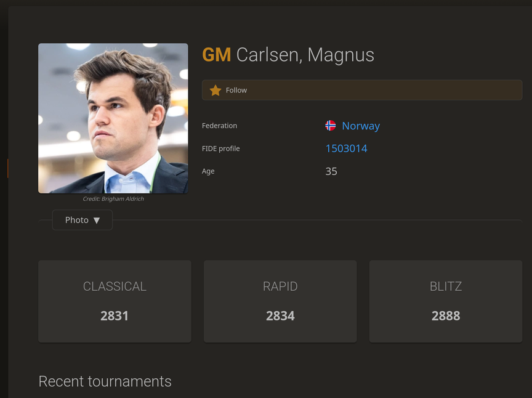Click the Credit: Brigham Aldrich caption
This screenshot has width=532, height=398.
(x=113, y=199)
